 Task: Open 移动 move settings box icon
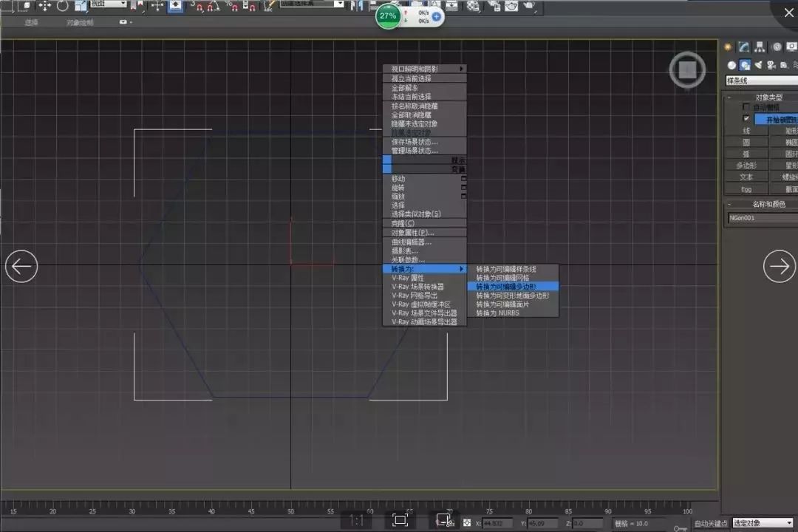click(x=463, y=179)
